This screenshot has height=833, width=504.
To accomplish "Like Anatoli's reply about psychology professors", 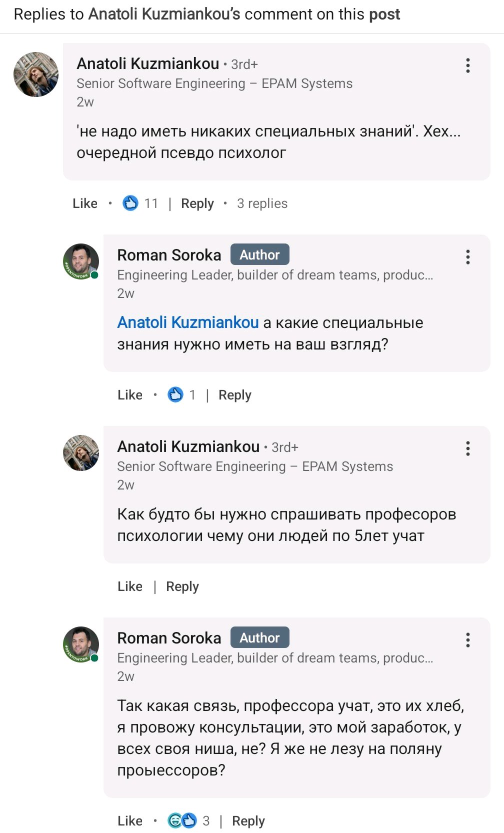I will (130, 586).
